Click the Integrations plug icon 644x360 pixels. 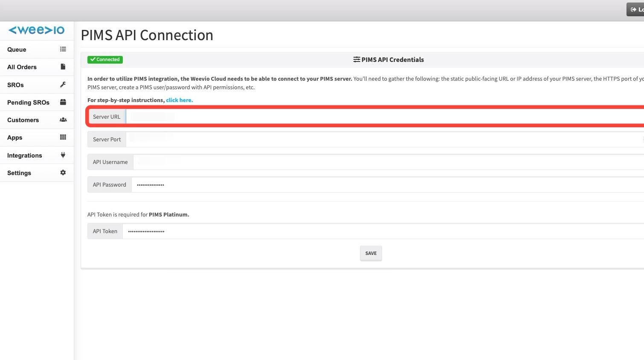click(x=63, y=155)
